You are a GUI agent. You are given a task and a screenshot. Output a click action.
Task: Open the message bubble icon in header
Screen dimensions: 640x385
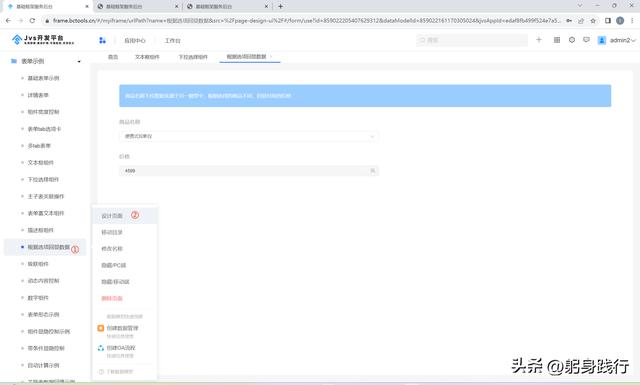click(x=587, y=40)
